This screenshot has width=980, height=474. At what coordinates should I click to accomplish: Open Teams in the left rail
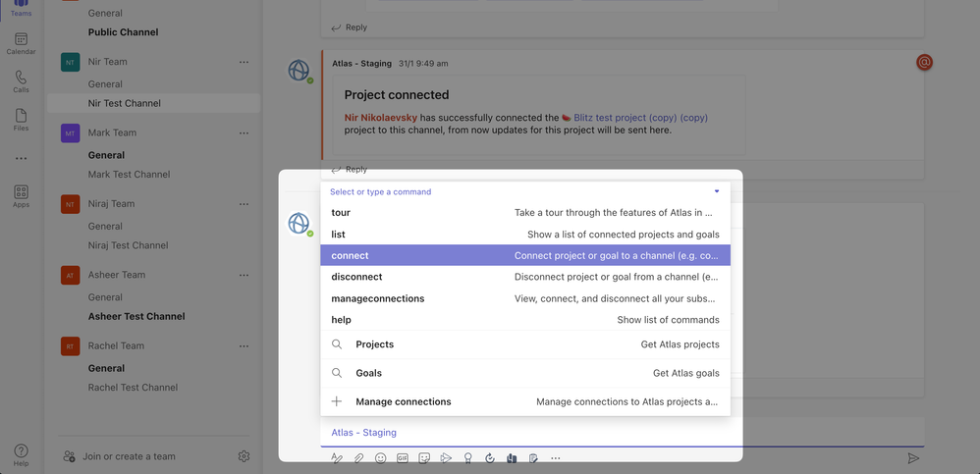click(21, 9)
